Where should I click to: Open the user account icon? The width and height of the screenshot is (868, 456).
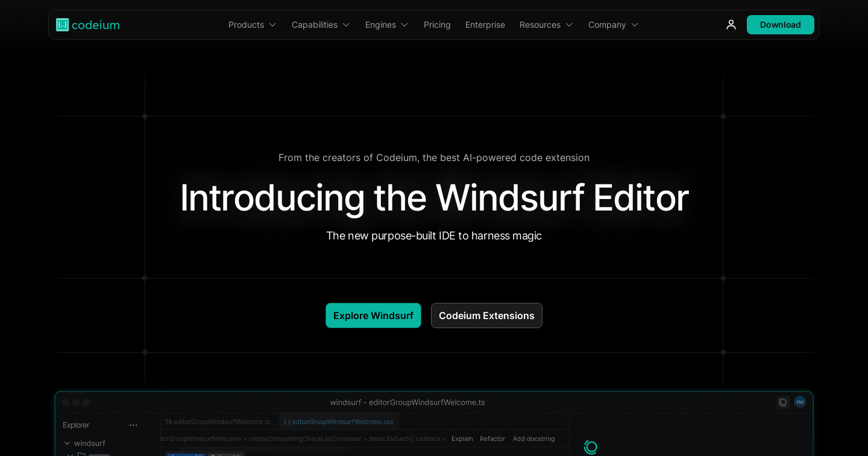[x=731, y=25]
